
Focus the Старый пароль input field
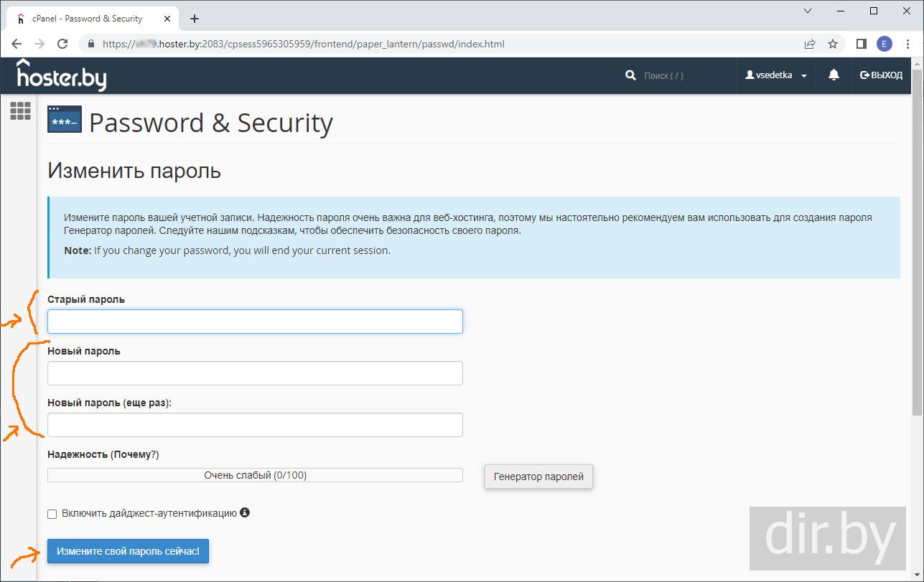[255, 321]
